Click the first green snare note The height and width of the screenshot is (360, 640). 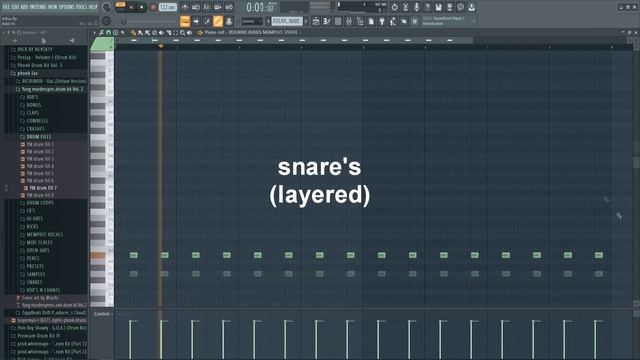(x=133, y=255)
